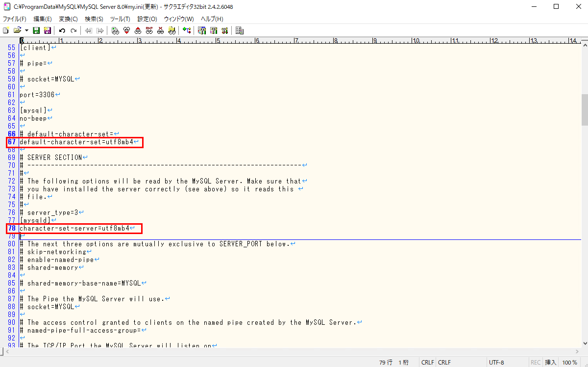This screenshot has width=588, height=367.
Task: Toggle the 挿入 insert mode indicator
Action: [x=551, y=363]
